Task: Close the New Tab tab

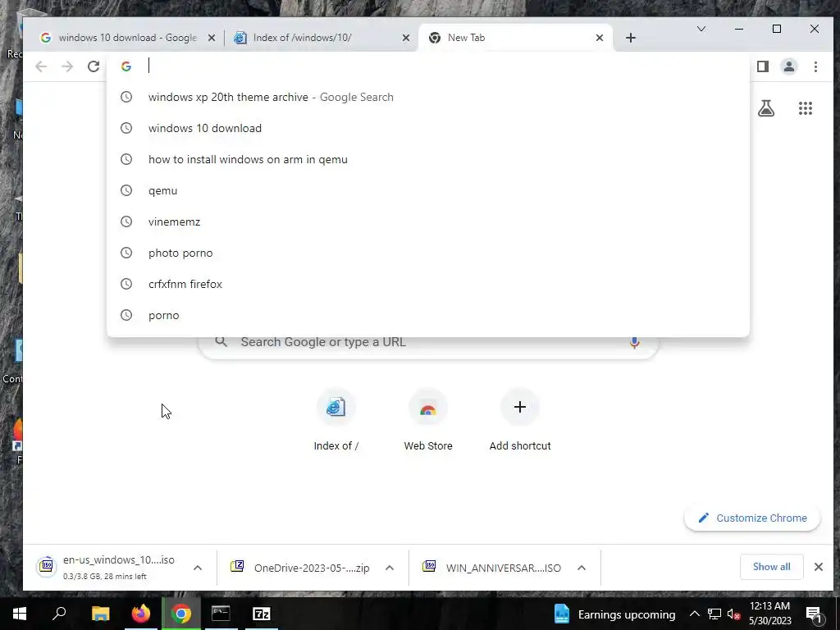Action: coord(600,38)
